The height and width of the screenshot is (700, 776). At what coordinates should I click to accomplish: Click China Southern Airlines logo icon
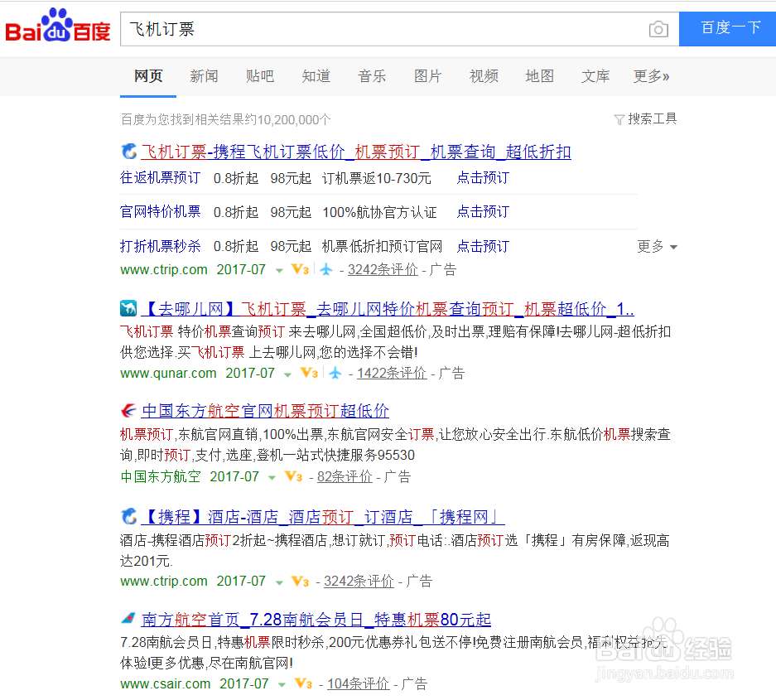pos(128,618)
